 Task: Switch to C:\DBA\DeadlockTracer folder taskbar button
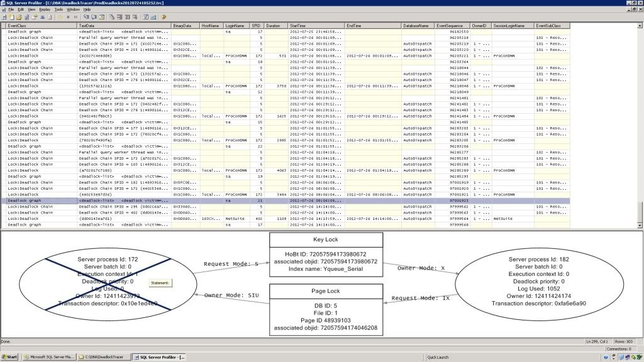(104, 357)
